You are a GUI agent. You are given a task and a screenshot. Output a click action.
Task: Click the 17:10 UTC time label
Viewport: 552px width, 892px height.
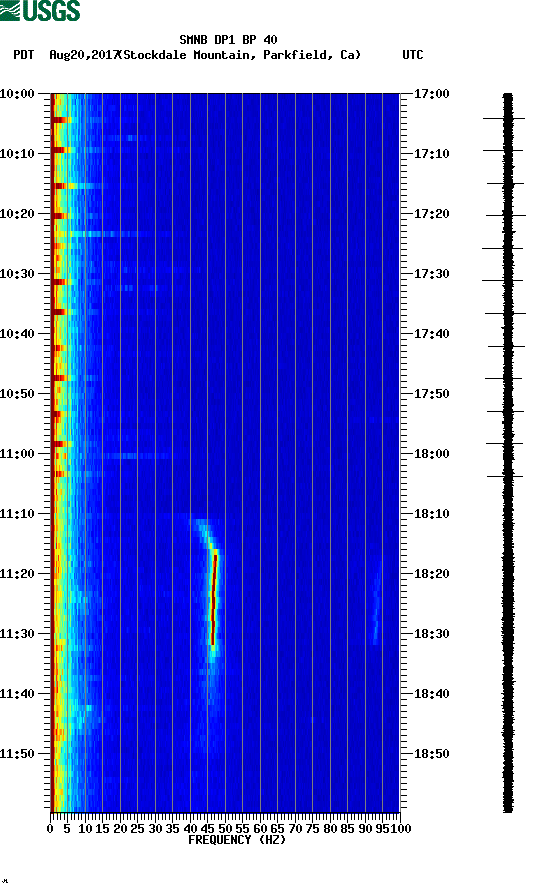coord(431,154)
